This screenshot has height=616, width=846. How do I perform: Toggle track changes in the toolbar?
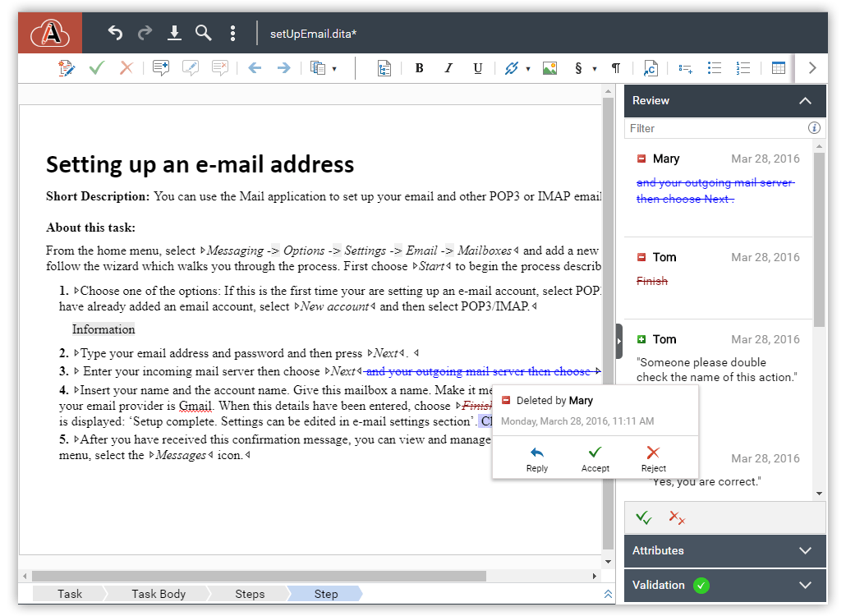[67, 68]
